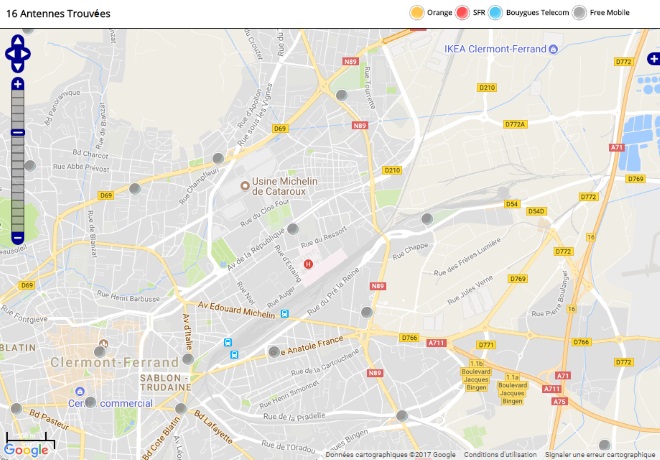Viewport: 660px width, 460px height.
Task: Open Conditions d'utilisation link
Action: coord(500,455)
